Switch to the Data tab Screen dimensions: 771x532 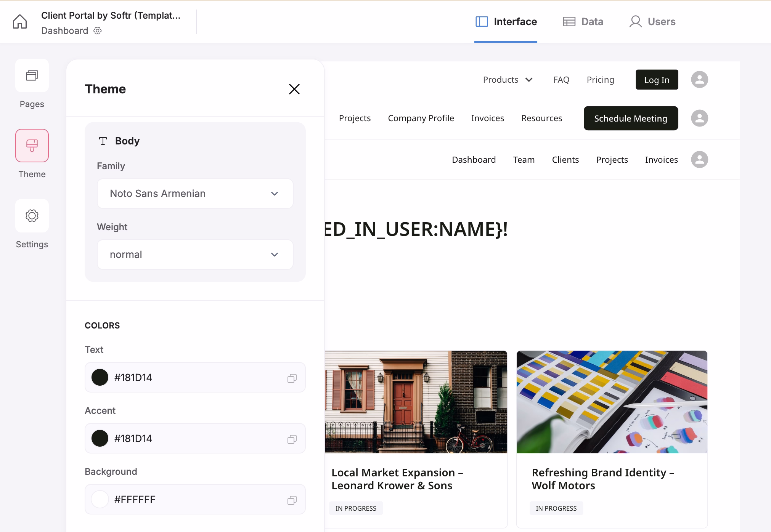point(583,22)
